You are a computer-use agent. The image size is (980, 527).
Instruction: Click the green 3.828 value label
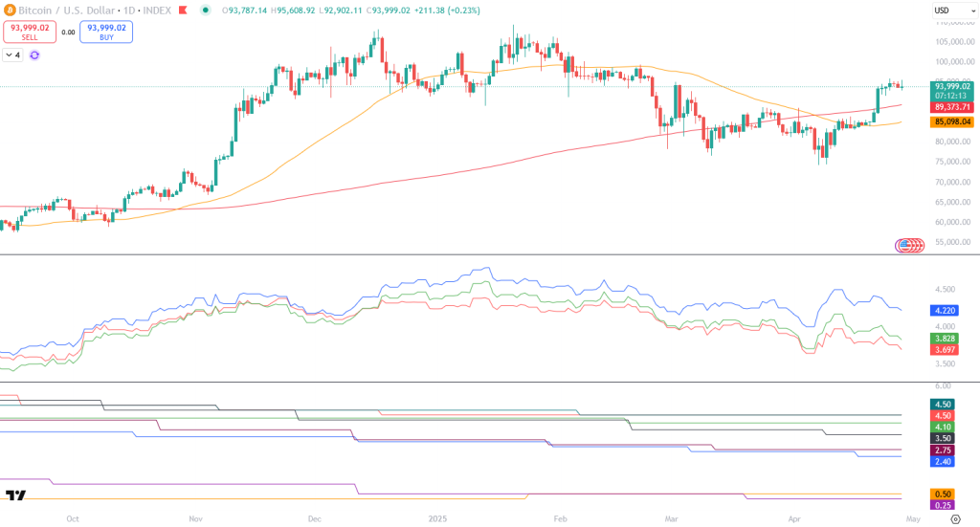945,339
